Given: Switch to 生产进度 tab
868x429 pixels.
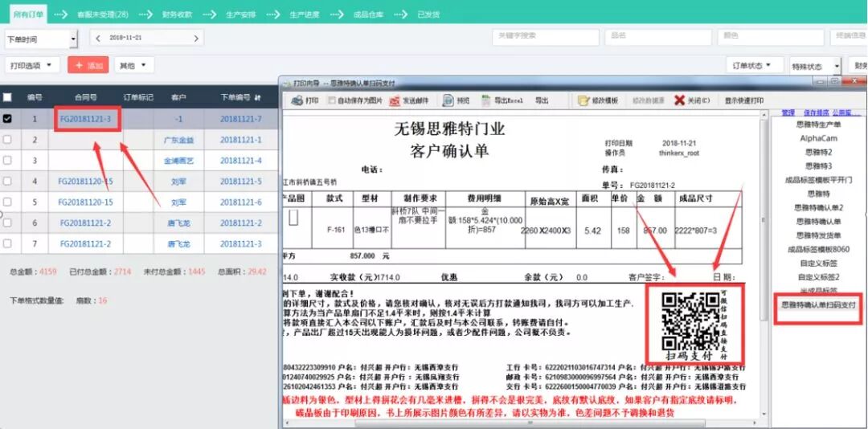Looking at the screenshot, I should tap(305, 14).
